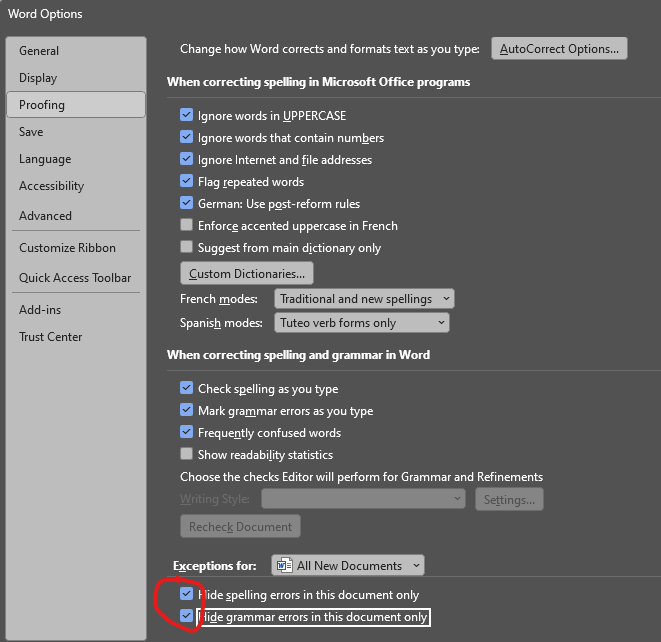Click the AutoCorrect Options button
The width and height of the screenshot is (661, 642).
click(559, 48)
